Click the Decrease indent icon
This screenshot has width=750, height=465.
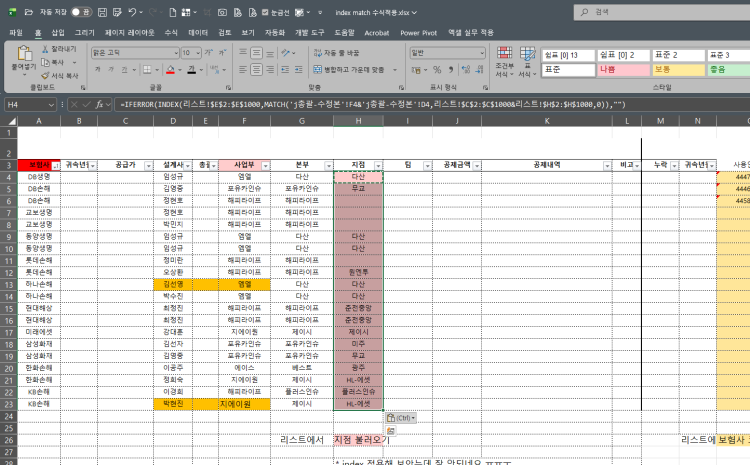(x=285, y=70)
